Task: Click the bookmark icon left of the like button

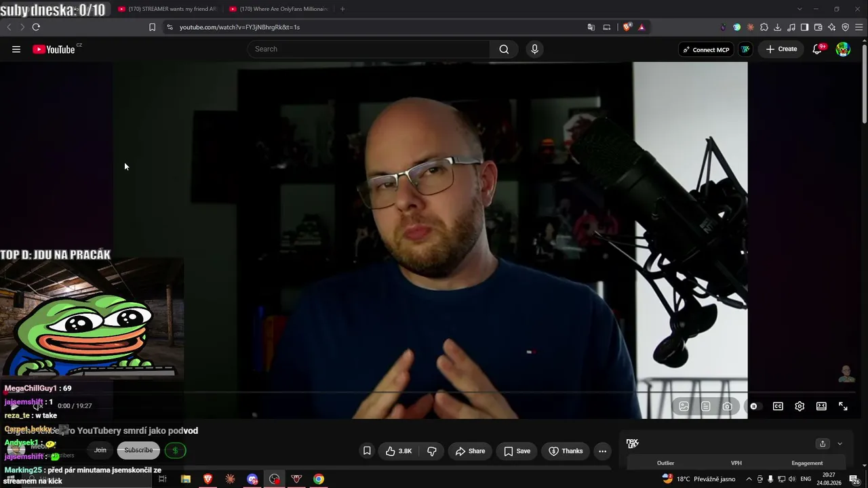Action: click(367, 451)
